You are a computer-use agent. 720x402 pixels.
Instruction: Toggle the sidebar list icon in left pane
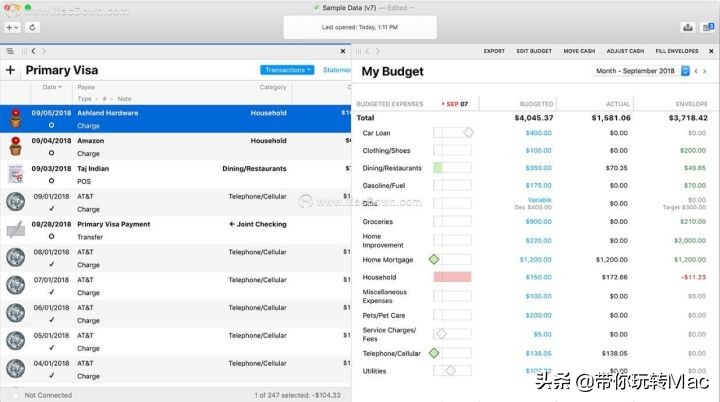[10, 51]
